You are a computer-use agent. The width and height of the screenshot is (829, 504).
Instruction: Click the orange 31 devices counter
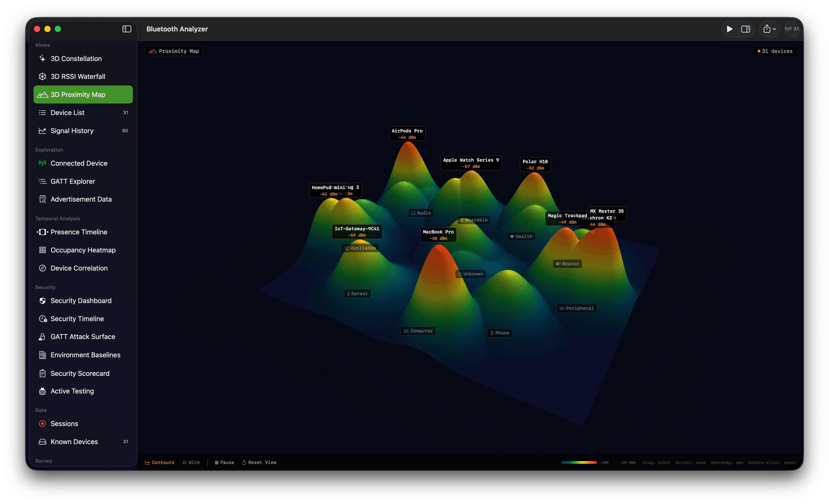[775, 51]
